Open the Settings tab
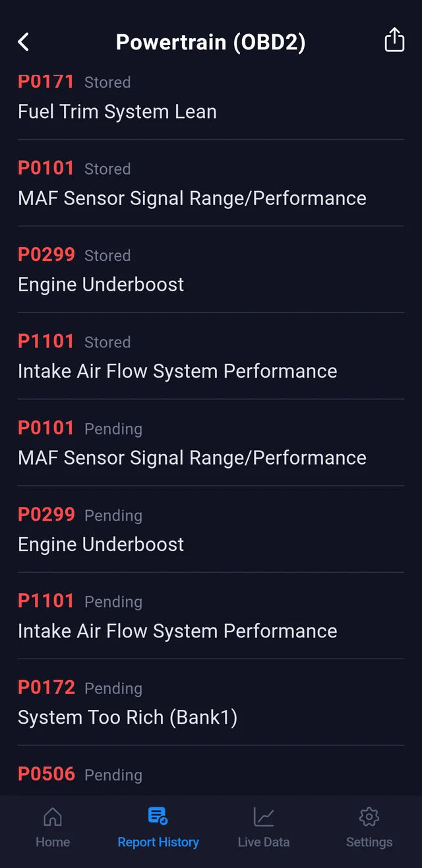This screenshot has width=422, height=868. click(369, 827)
